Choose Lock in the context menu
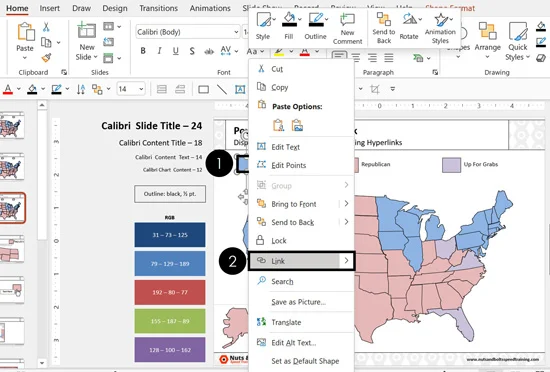Image resolution: width=550 pixels, height=372 pixels. (301, 241)
